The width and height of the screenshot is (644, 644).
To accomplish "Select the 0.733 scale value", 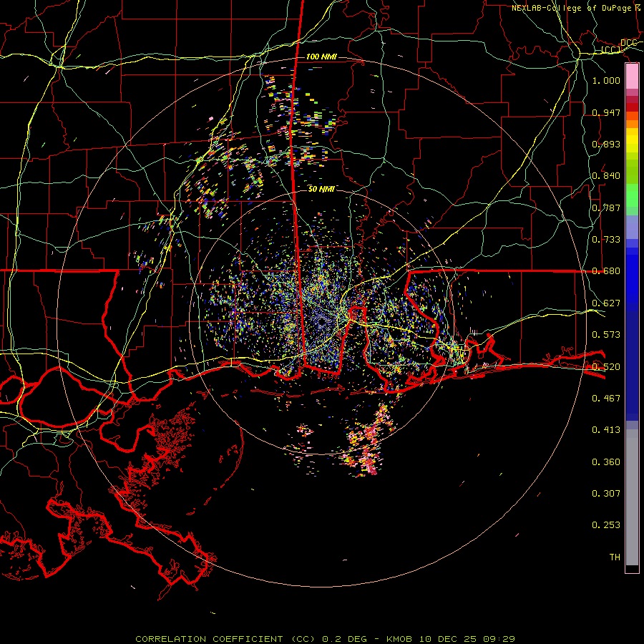I will click(606, 239).
